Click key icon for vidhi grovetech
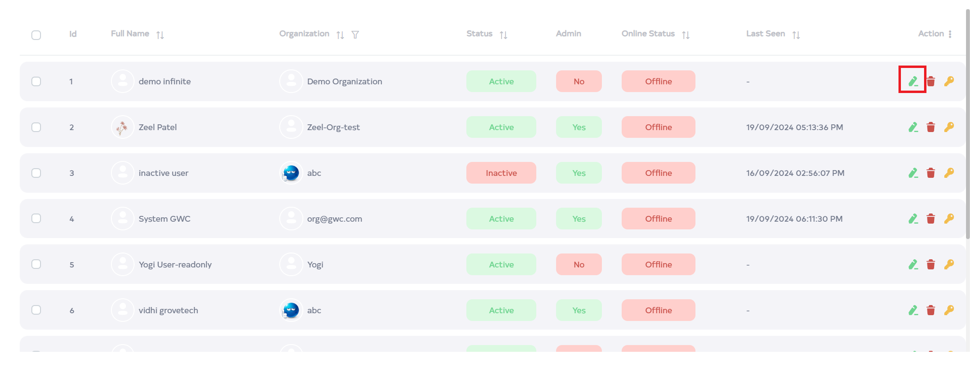 pos(949,310)
